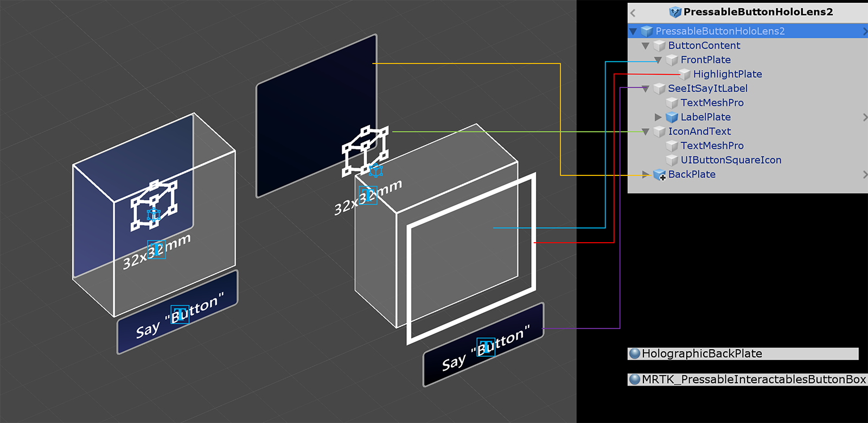Click the cube icon next to HighlightPlate

pos(685,74)
